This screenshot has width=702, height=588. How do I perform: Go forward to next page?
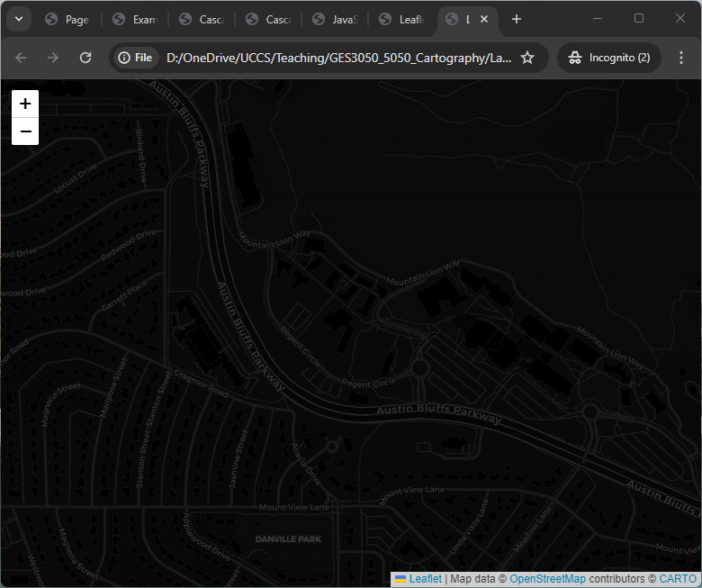53,58
